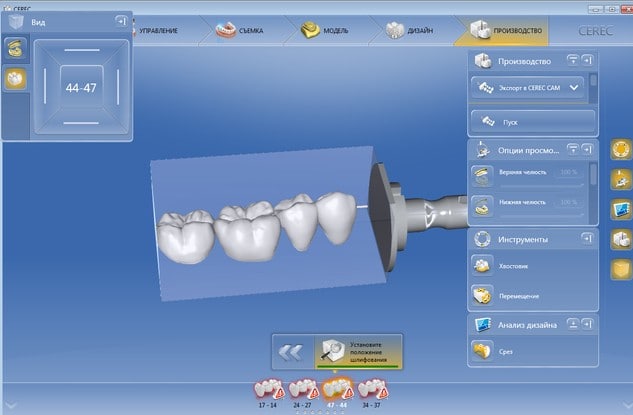Select restoration 24 - 27 bridge icon

click(301, 391)
